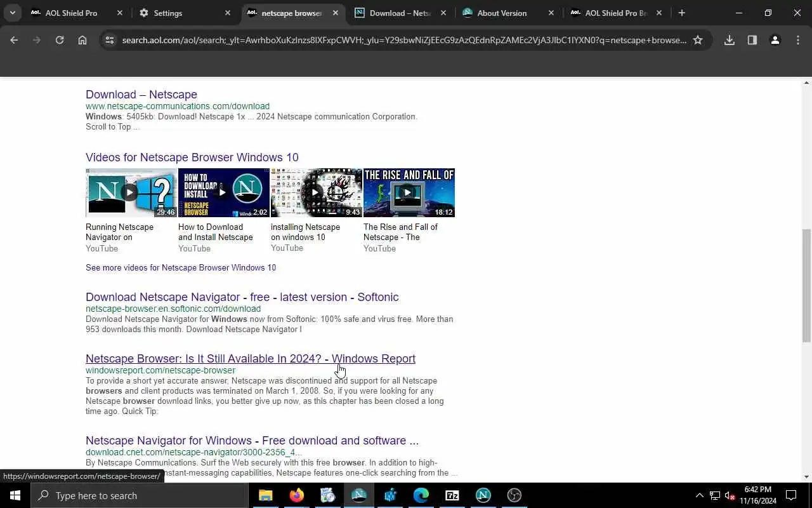Click the scrollbar up arrow
The height and width of the screenshot is (508, 812).
pos(807,83)
